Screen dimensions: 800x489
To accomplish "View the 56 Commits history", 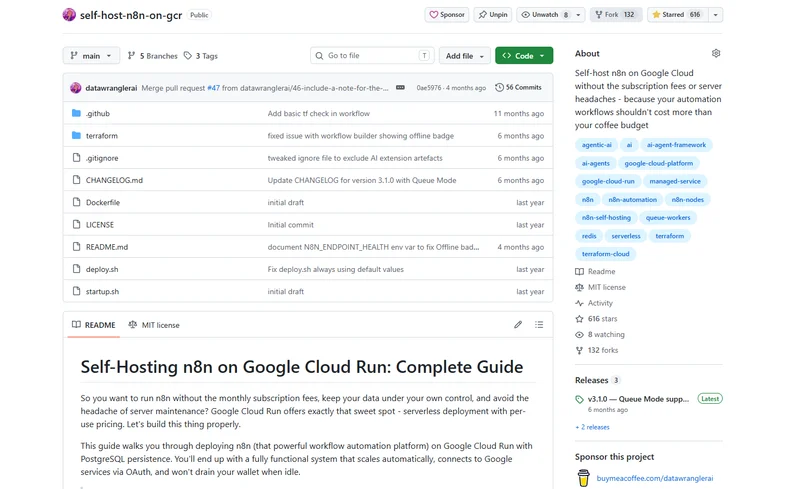I will click(x=518, y=88).
